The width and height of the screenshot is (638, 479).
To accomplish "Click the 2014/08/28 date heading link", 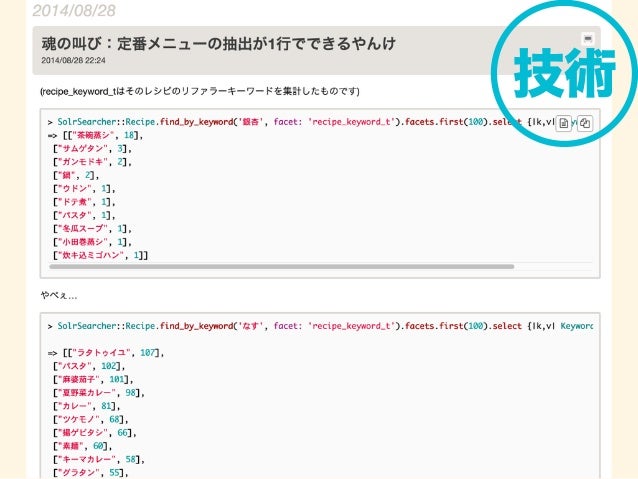I will click(x=74, y=11).
